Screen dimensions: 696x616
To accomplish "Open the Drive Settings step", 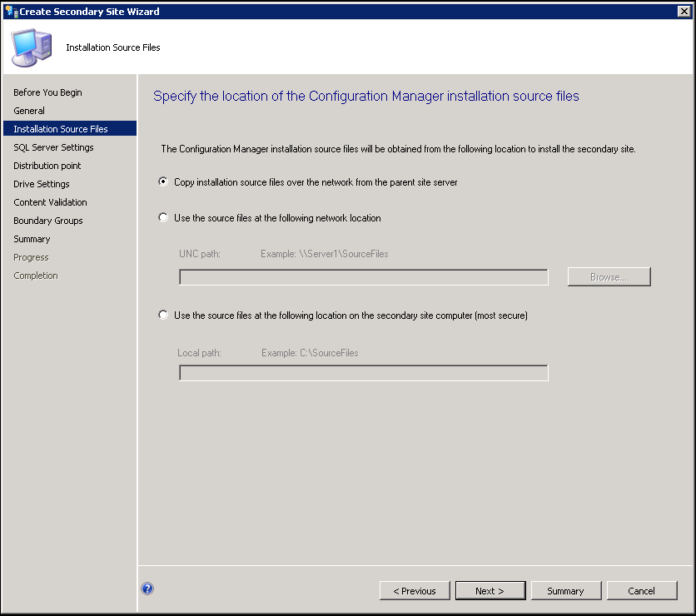I will click(x=42, y=184).
